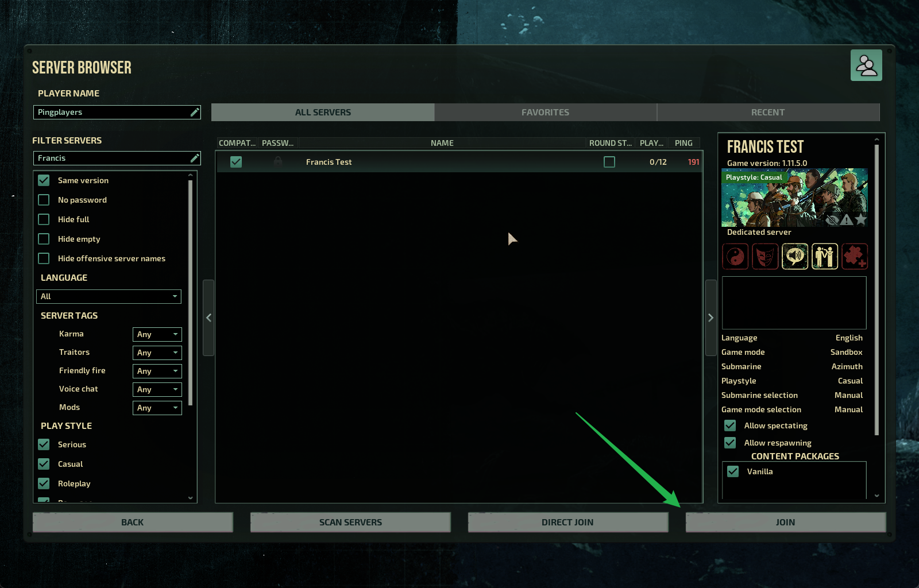The width and height of the screenshot is (919, 588).
Task: Open the Language dropdown
Action: [109, 296]
